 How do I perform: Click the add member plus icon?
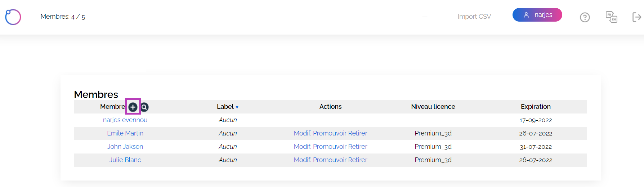click(x=133, y=107)
